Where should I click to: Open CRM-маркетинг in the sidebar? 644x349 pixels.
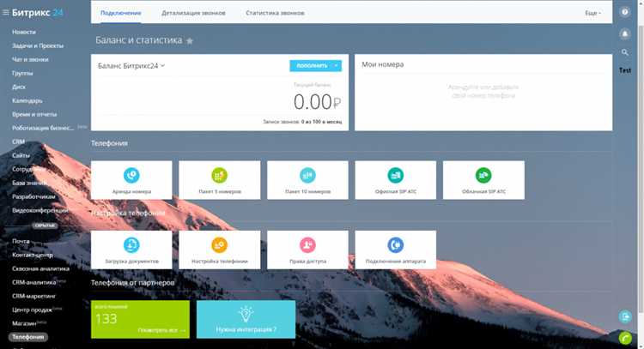click(x=34, y=296)
